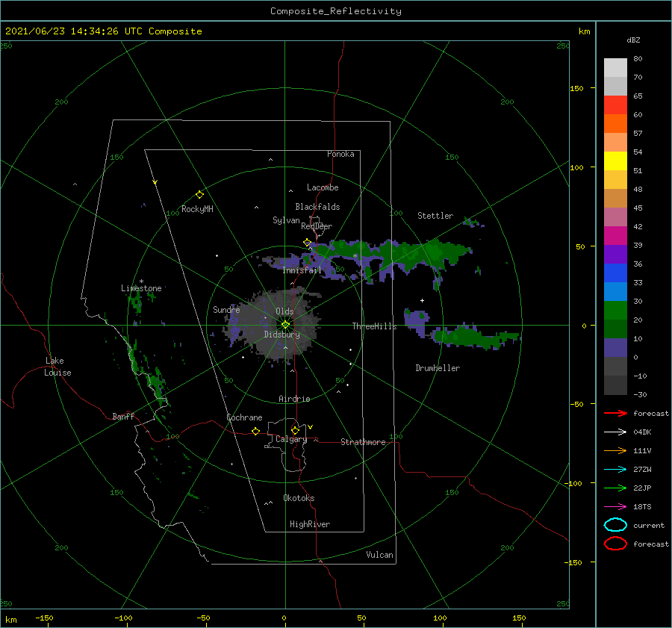Click the dBZ legend heading
The image size is (672, 628).
click(x=633, y=40)
